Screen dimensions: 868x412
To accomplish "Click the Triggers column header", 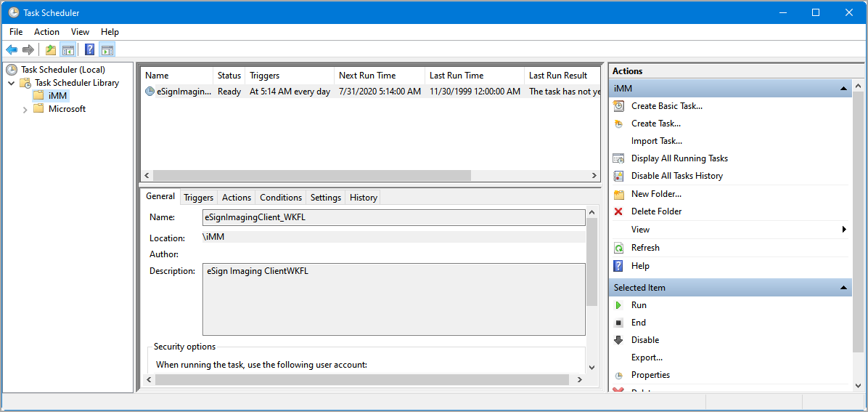I will (x=290, y=76).
